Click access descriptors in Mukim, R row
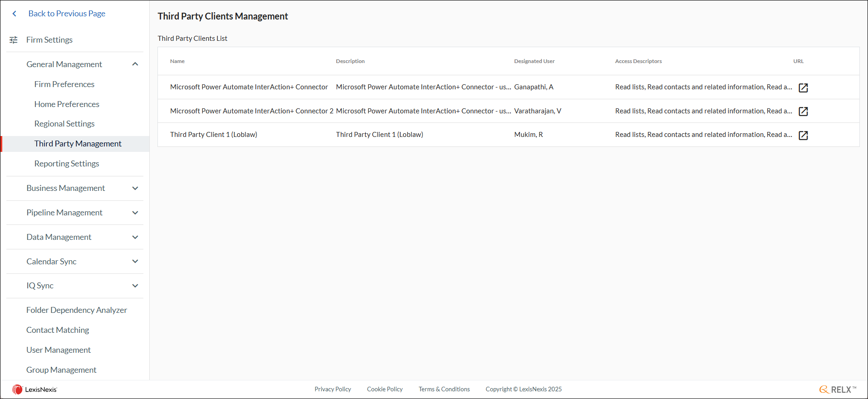The width and height of the screenshot is (868, 399). (704, 135)
